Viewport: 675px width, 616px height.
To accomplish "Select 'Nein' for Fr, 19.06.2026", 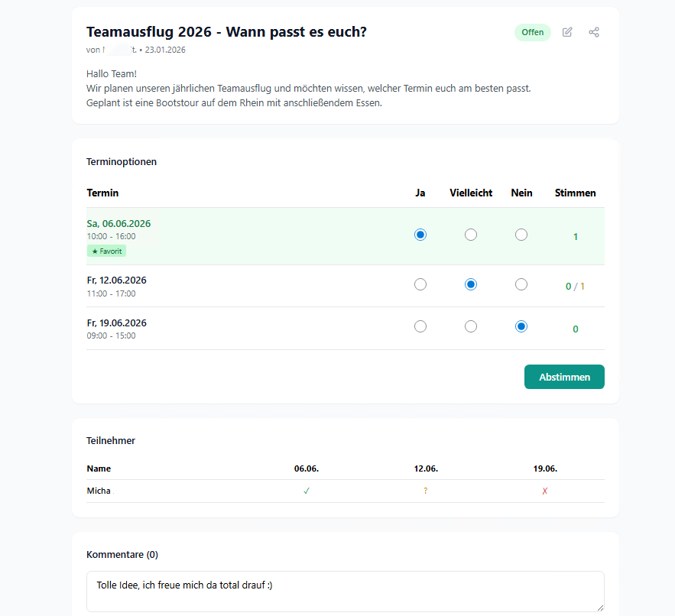I will [521, 326].
